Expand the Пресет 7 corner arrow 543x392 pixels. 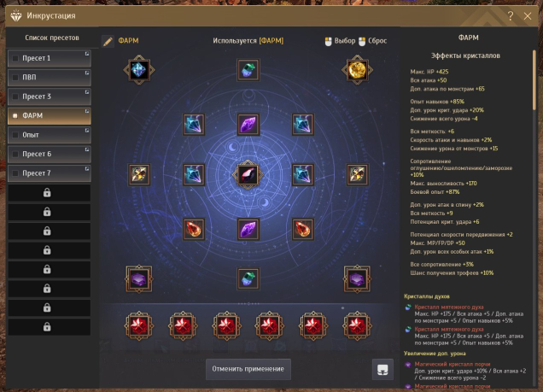pyautogui.click(x=87, y=168)
